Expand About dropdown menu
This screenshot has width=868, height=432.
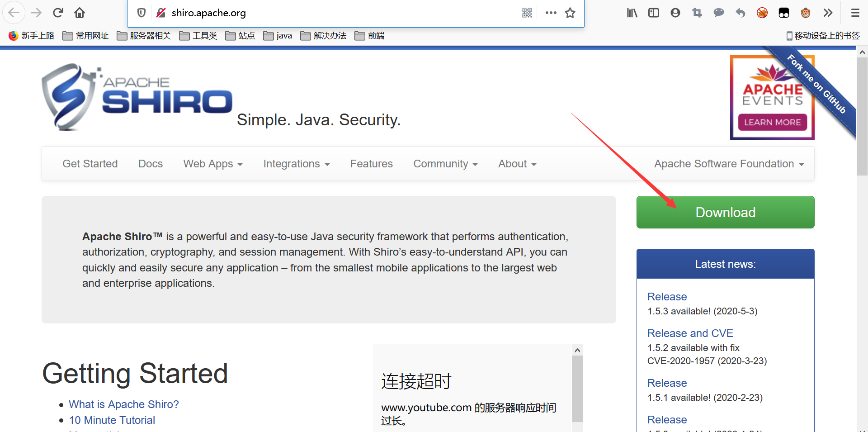517,164
